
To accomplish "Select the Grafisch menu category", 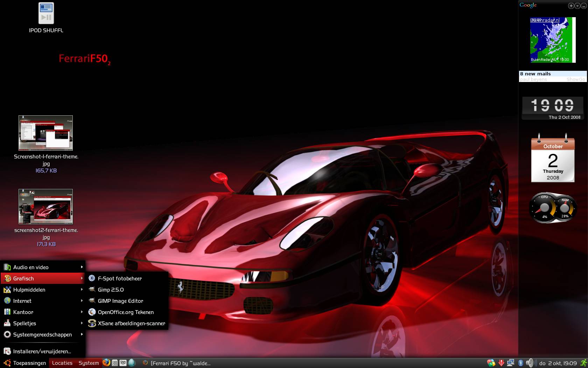I will click(43, 278).
